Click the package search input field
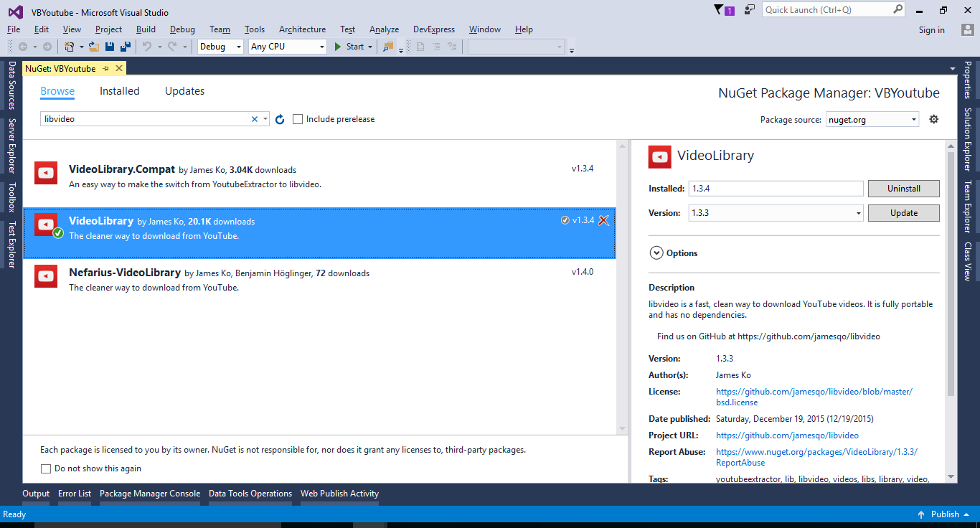Screen dimensions: 980x528 [146, 119]
